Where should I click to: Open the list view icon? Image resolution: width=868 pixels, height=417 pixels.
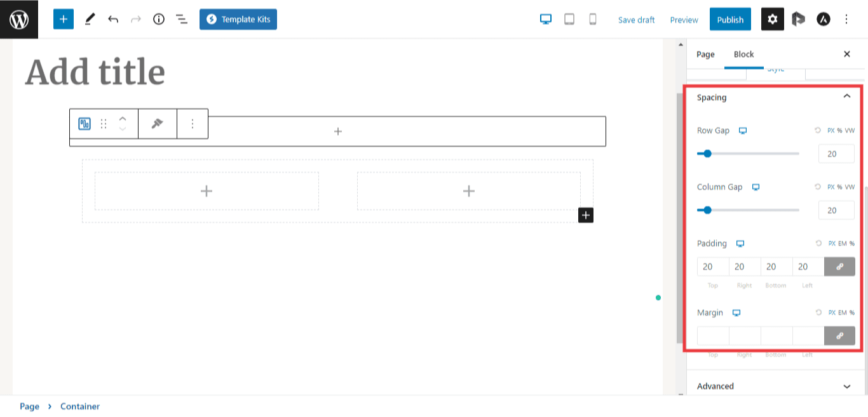point(182,19)
